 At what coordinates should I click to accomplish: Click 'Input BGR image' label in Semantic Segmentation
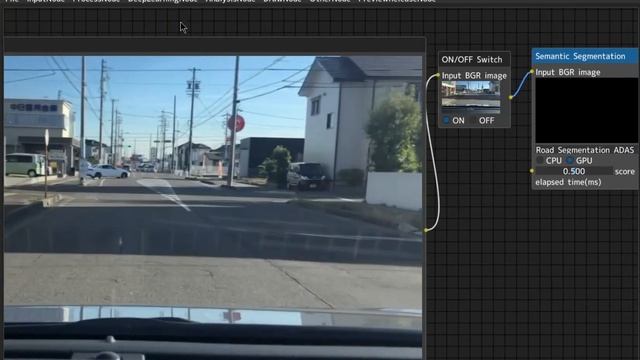tap(568, 73)
